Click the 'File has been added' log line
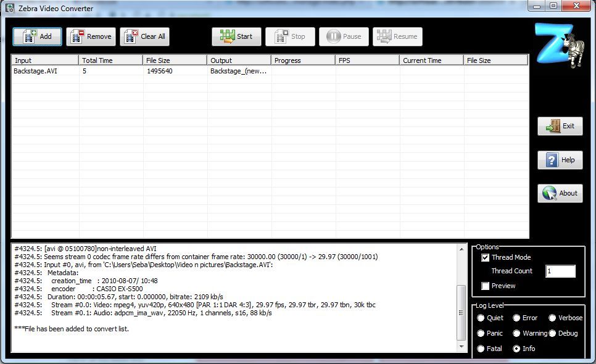 (72, 329)
